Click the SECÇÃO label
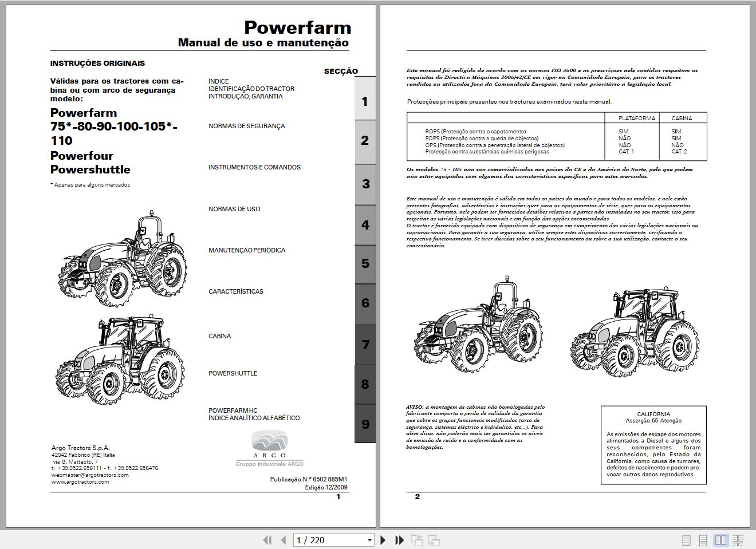This screenshot has width=756, height=549. pyautogui.click(x=341, y=72)
